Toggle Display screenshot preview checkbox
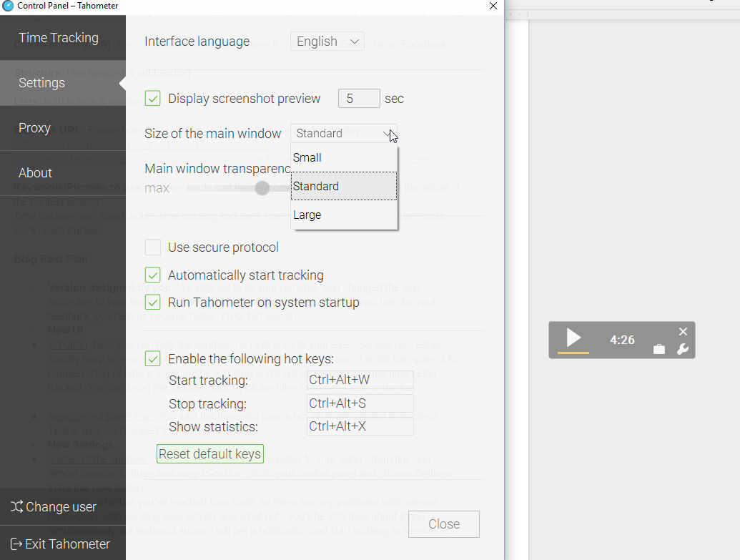 coord(153,99)
